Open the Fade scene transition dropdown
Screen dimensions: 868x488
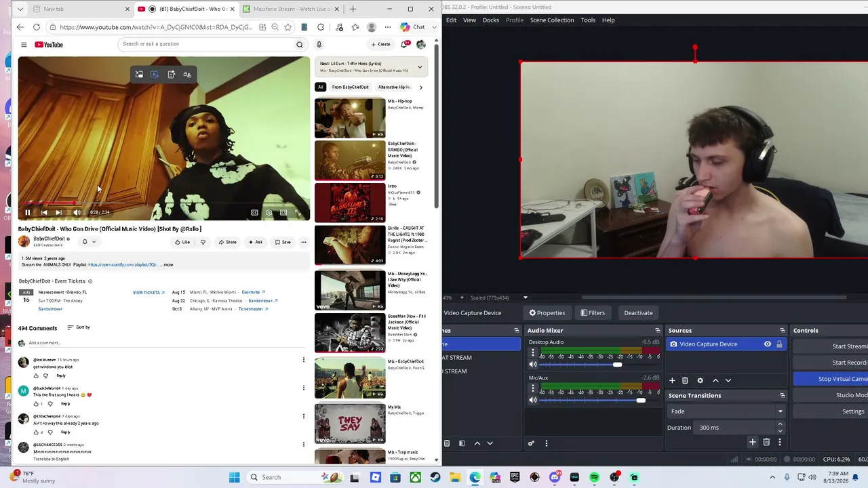coord(726,411)
